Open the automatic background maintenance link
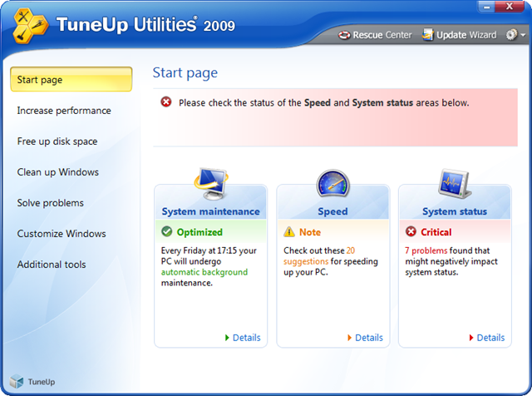This screenshot has width=532, height=396. (204, 272)
